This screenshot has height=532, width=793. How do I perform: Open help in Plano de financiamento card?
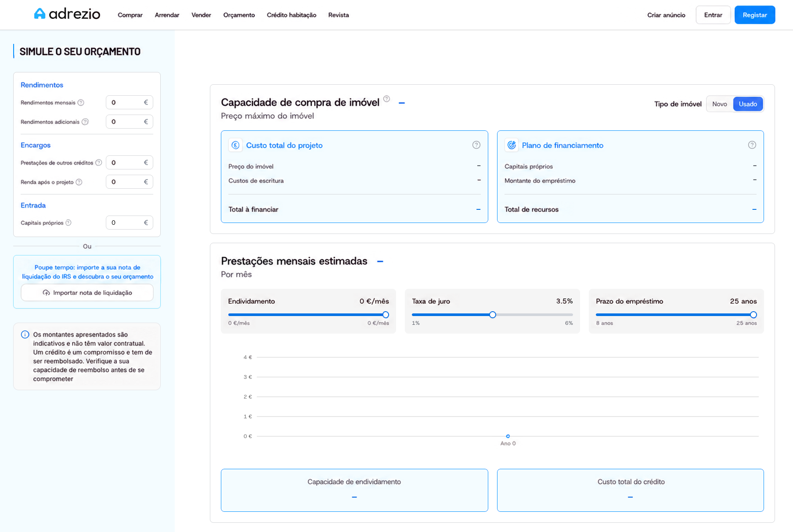click(752, 145)
